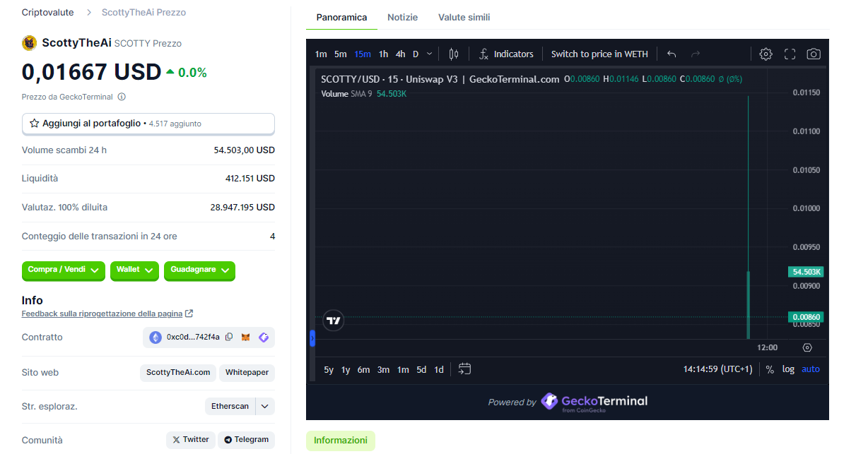
Task: Enter fullscreen chart mode
Action: [x=790, y=54]
